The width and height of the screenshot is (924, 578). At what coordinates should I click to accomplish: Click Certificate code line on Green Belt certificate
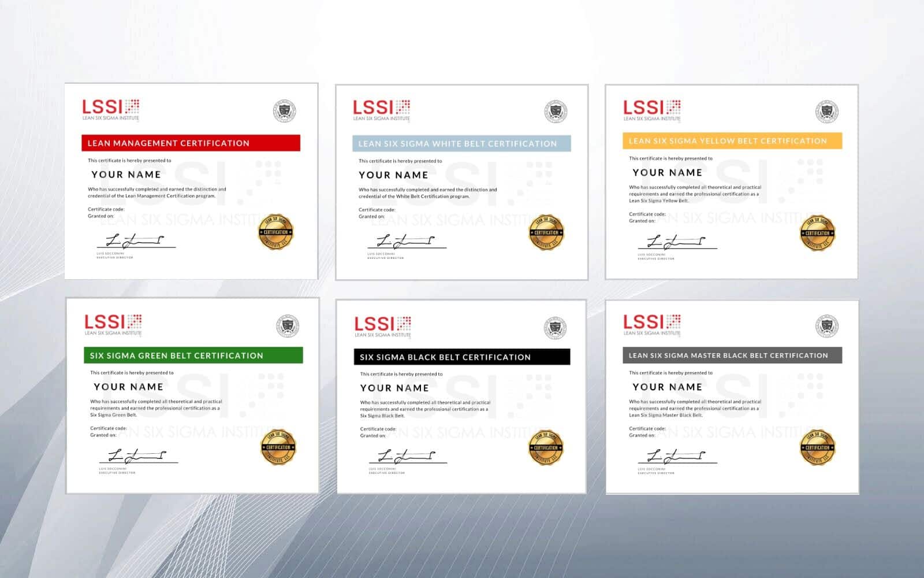tap(109, 428)
